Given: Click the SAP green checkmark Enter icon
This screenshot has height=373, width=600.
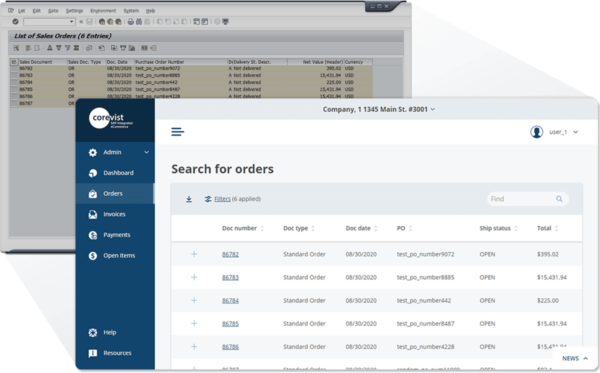Looking at the screenshot, I should click(x=15, y=22).
